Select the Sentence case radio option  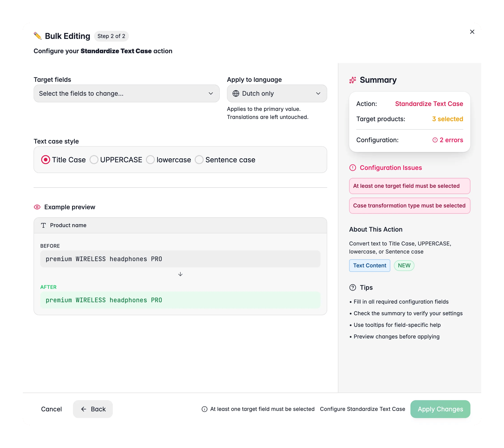click(x=199, y=160)
